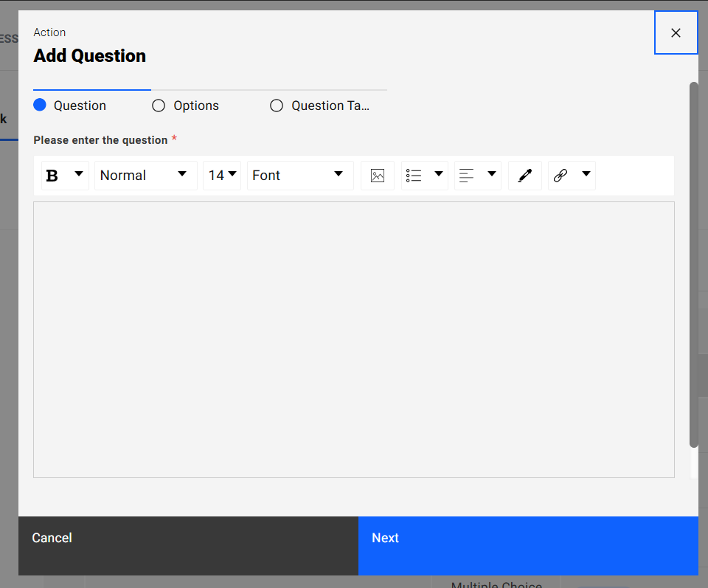The height and width of the screenshot is (588, 708).
Task: Select the Options step radio button
Action: [x=159, y=106]
